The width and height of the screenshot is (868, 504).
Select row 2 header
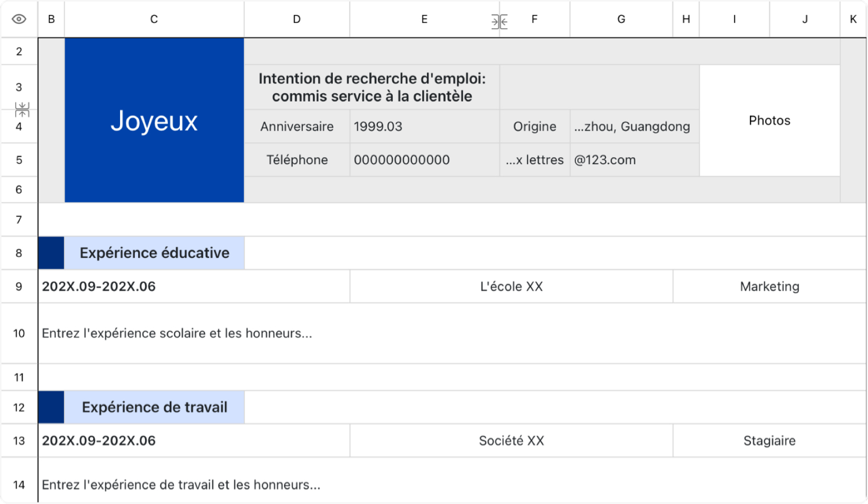click(19, 51)
